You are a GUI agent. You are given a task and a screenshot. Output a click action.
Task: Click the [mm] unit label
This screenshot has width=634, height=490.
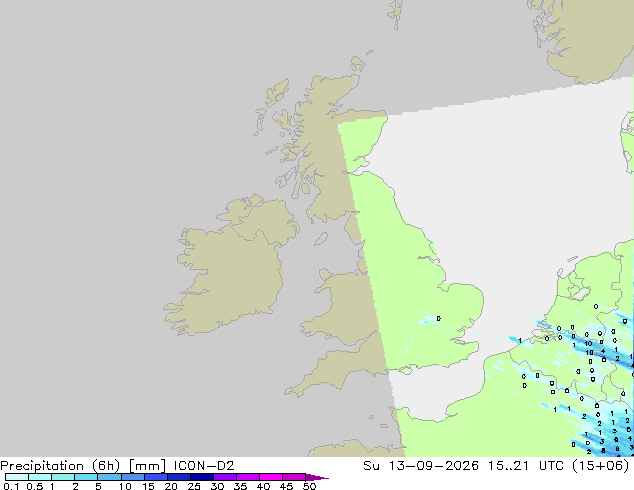coord(147,466)
